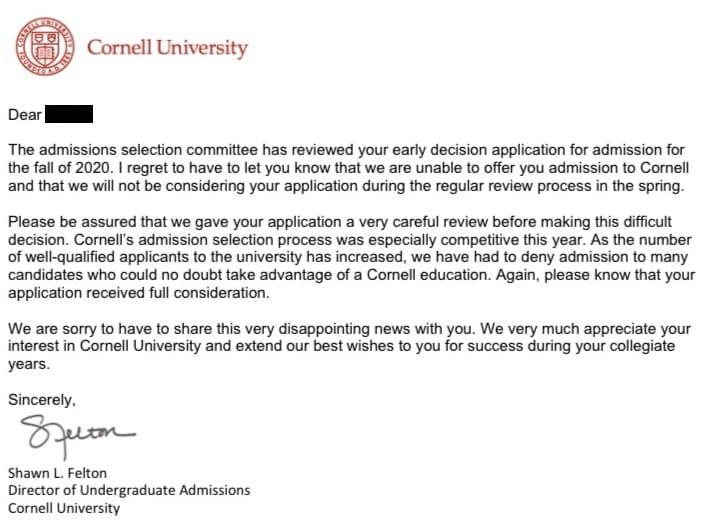Screen dimensions: 703x526
Task: Click the sentence 'application received full consideration.'
Action: [x=139, y=293]
